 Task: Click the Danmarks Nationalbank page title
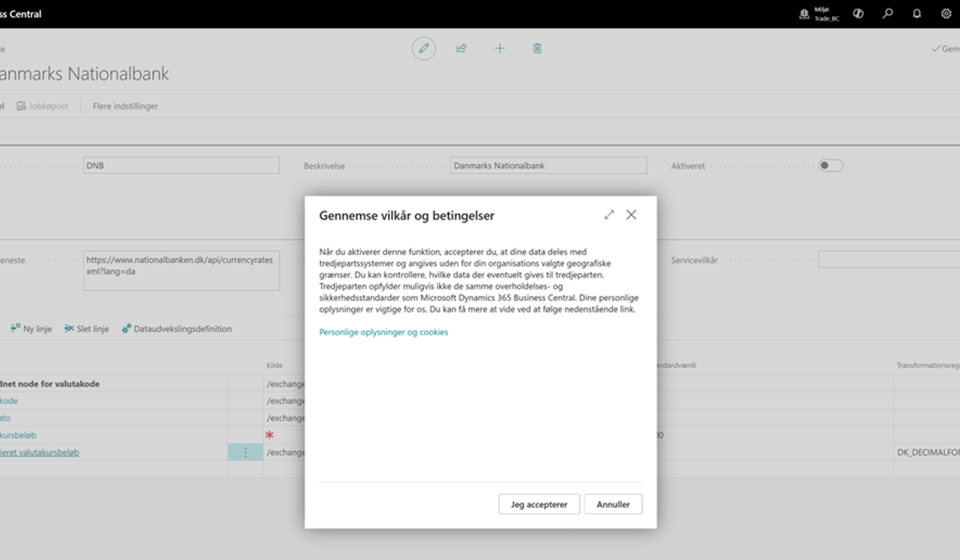click(84, 74)
